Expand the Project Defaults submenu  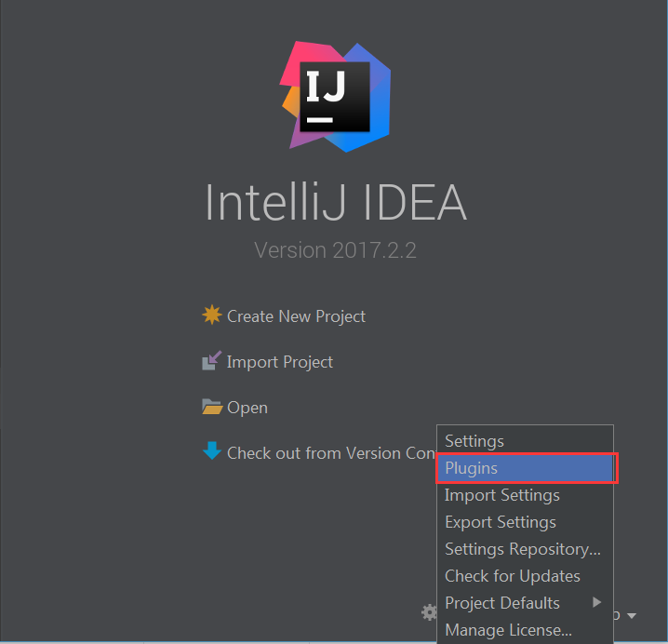525,603
